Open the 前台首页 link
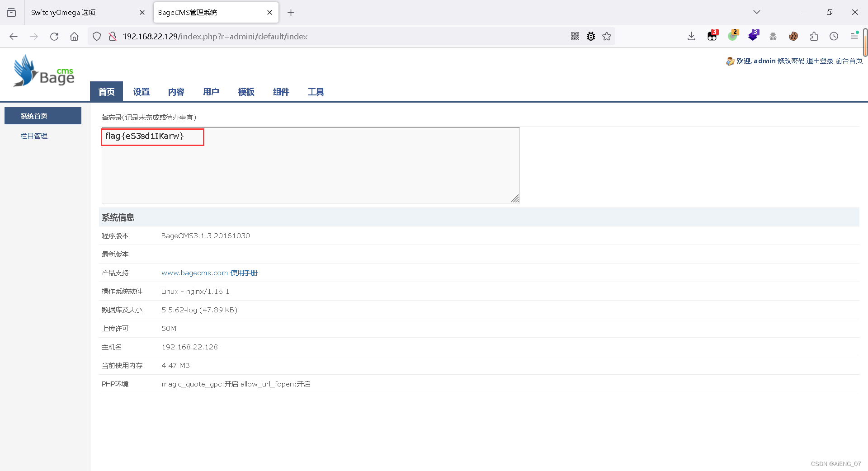 (x=849, y=61)
